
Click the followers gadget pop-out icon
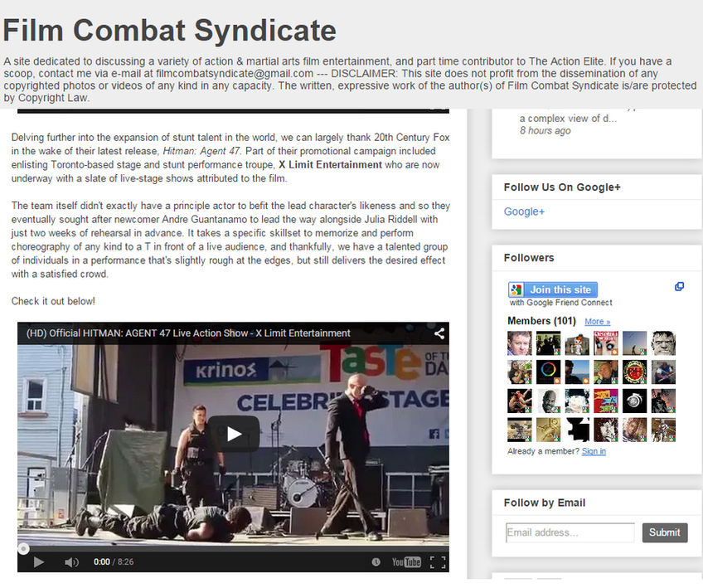[x=679, y=287]
